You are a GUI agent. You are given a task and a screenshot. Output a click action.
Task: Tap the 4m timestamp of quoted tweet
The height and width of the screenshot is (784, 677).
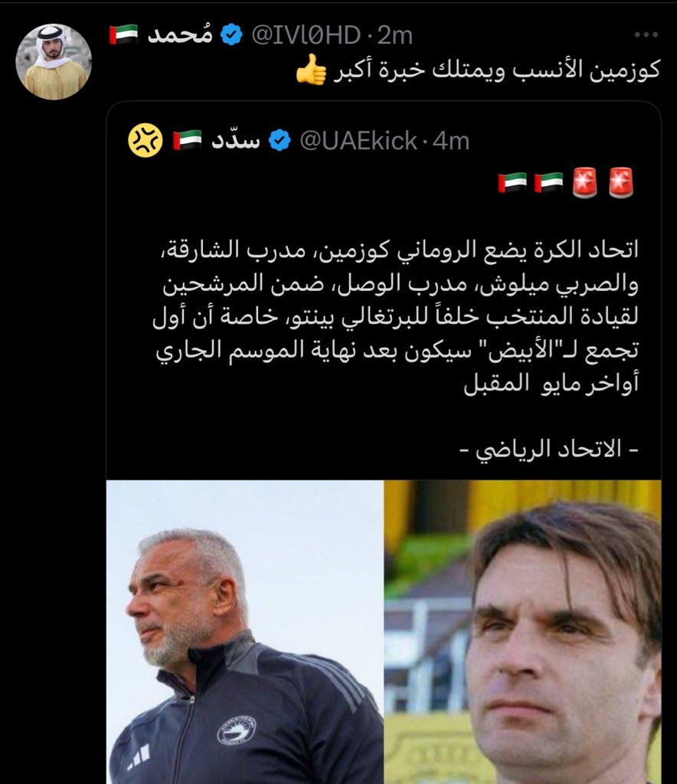coord(451,141)
